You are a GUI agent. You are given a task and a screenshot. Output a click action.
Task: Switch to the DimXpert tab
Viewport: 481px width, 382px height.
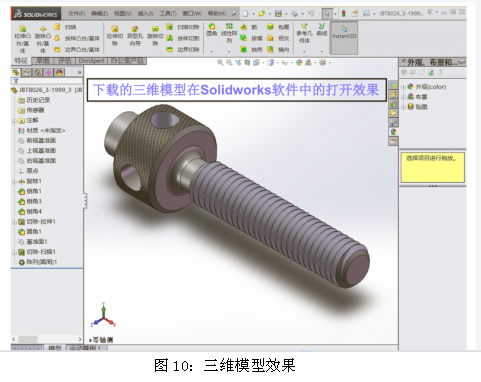(92, 61)
